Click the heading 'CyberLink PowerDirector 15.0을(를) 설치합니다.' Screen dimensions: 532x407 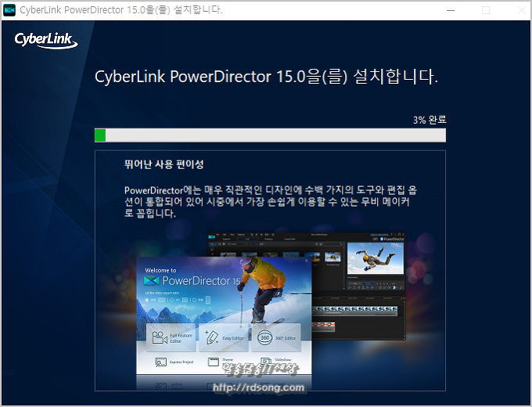click(266, 77)
